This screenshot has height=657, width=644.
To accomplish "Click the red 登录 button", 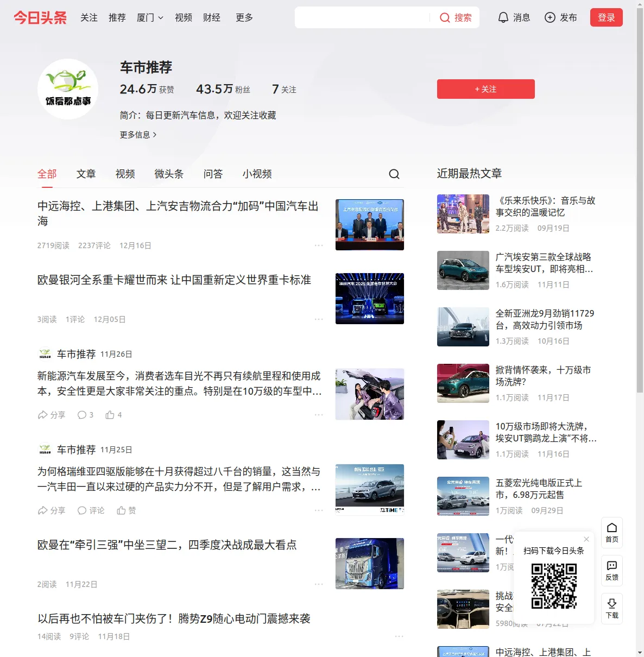I will [607, 17].
